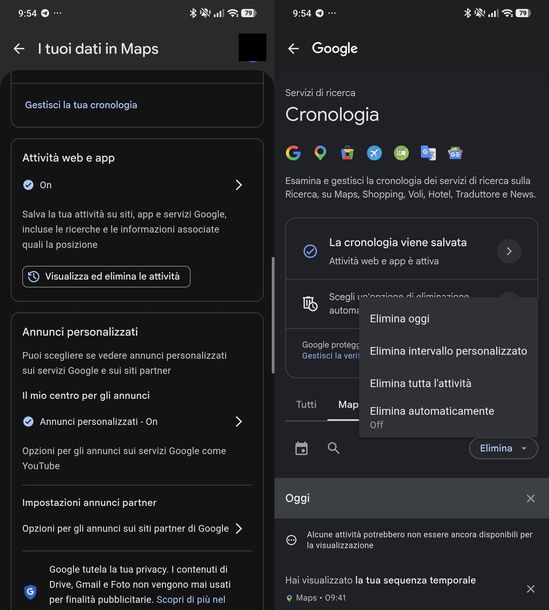Switch to the Tutti tab
This screenshot has height=610, width=549.
[x=306, y=405]
